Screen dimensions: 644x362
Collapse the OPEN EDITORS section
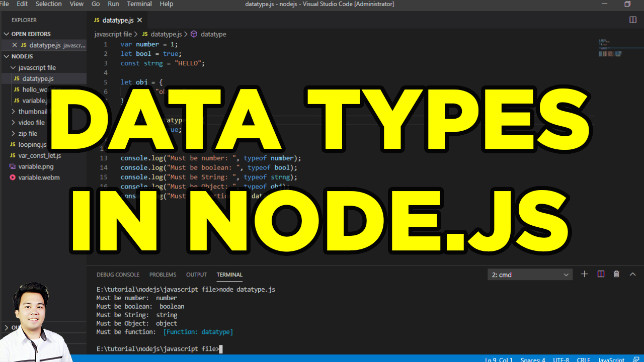click(7, 34)
